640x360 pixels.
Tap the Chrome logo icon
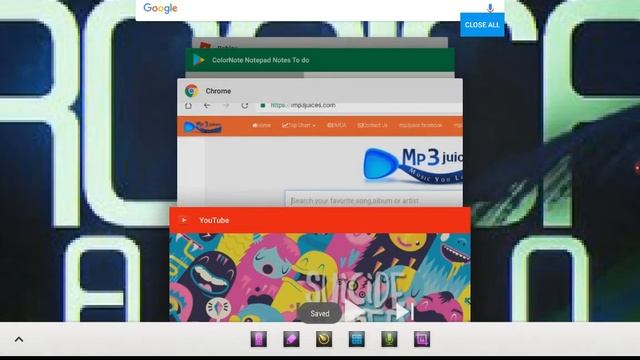(x=191, y=91)
